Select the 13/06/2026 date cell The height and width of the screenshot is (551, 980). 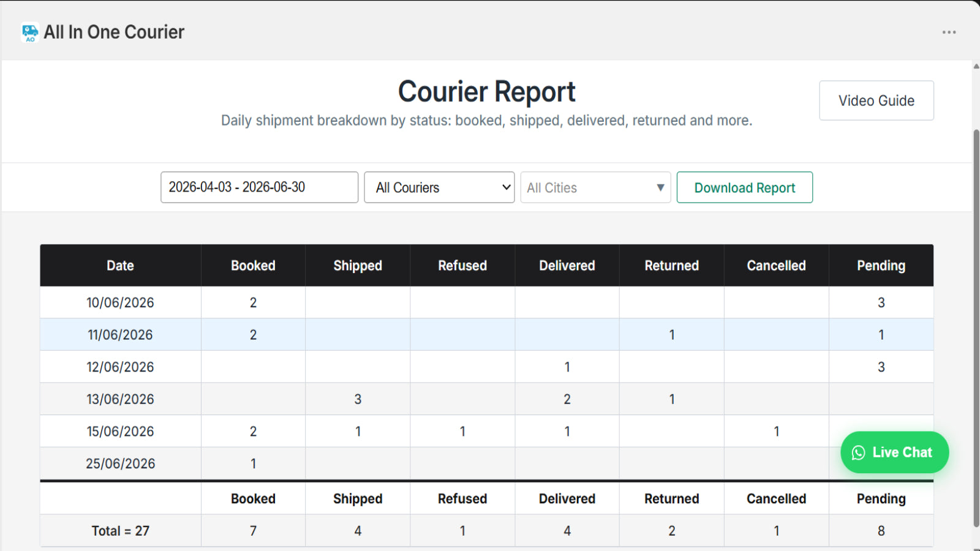coord(120,399)
